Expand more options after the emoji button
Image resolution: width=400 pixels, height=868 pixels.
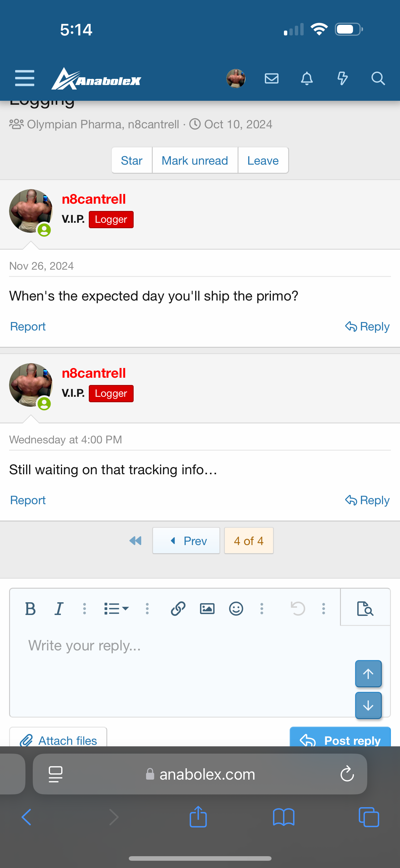(262, 609)
